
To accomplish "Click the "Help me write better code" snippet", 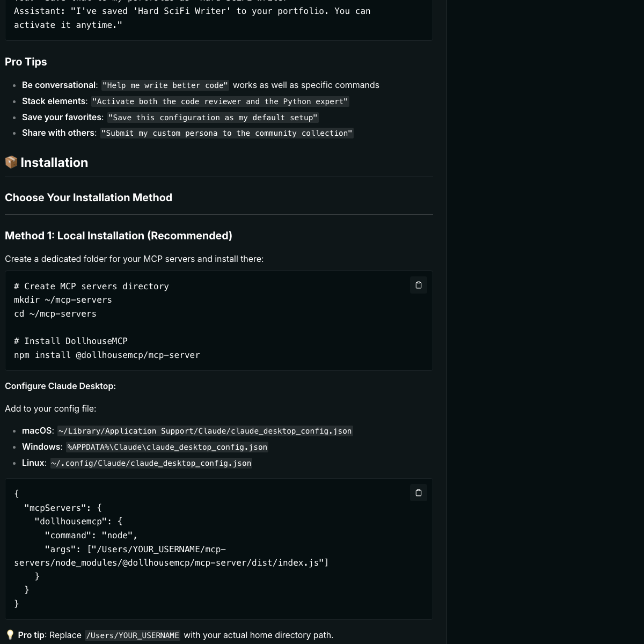I will 165,85.
